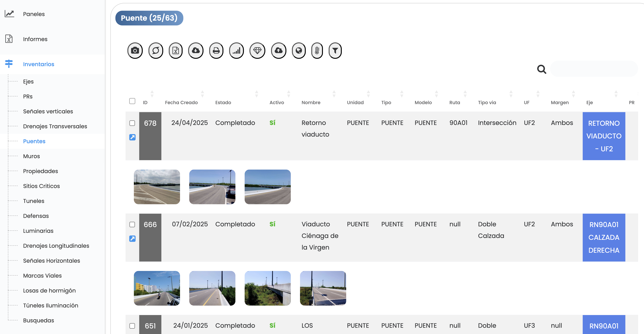This screenshot has width=644, height=334.
Task: Click the diamond icon in toolbar
Action: [257, 51]
